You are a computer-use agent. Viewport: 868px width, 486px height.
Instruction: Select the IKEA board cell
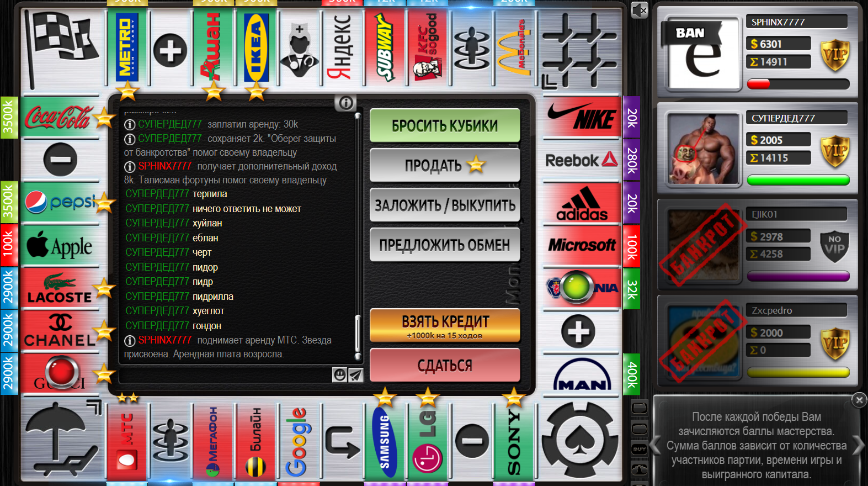256,49
